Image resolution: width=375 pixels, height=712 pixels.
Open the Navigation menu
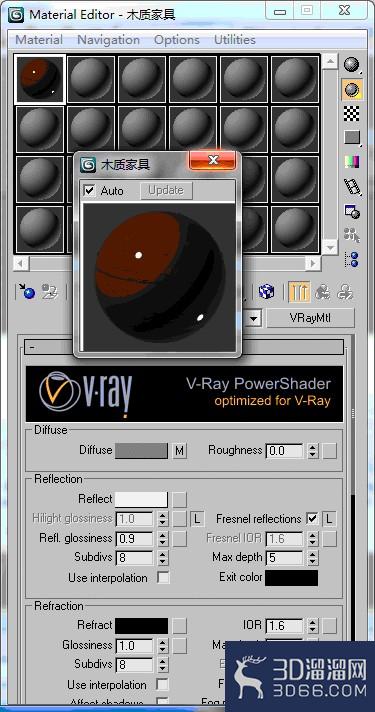pos(109,40)
